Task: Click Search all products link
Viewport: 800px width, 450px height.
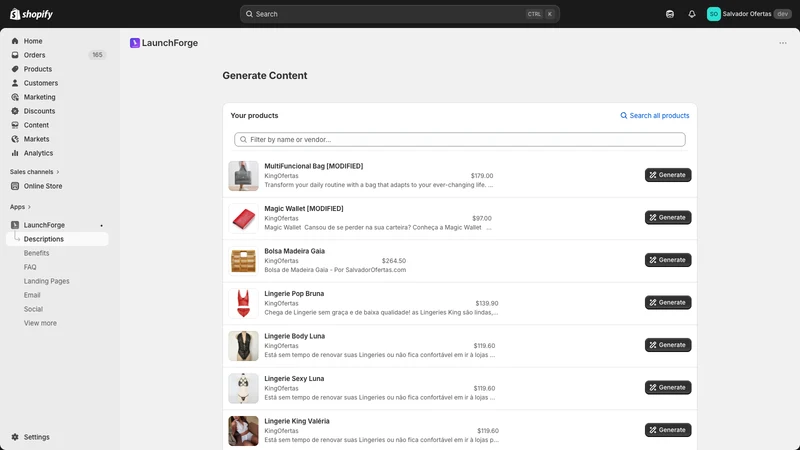Action: coord(655,115)
